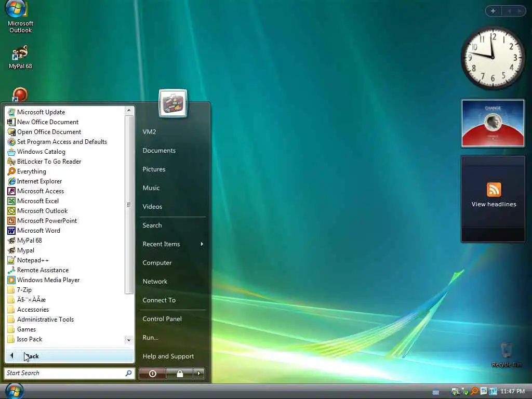Launch Microsoft Word
The height and width of the screenshot is (399, 532).
pos(65,230)
